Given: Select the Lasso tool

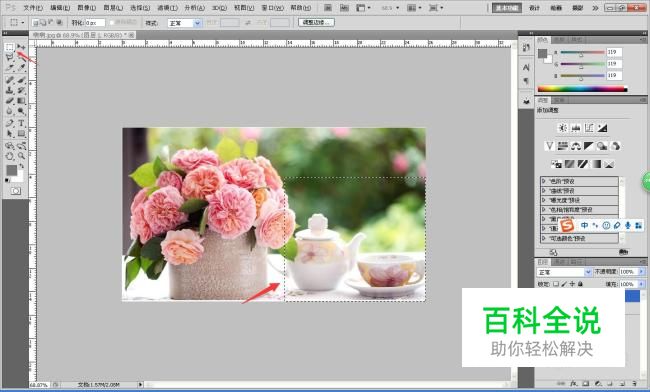Looking at the screenshot, I should pos(9,58).
